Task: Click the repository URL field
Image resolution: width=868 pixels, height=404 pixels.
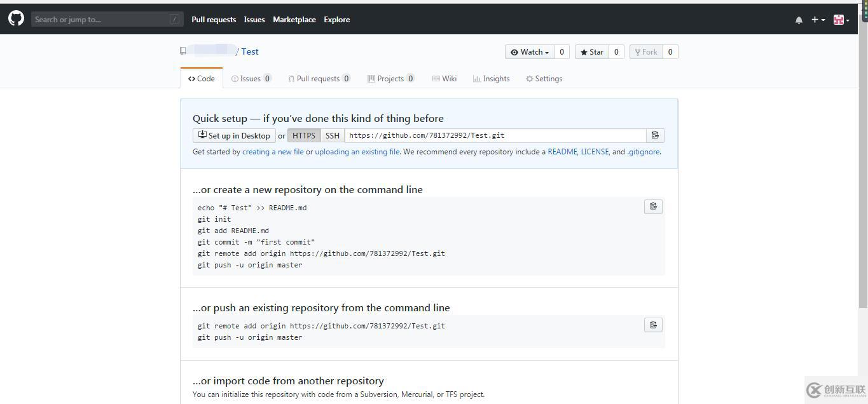Action: pyautogui.click(x=495, y=135)
